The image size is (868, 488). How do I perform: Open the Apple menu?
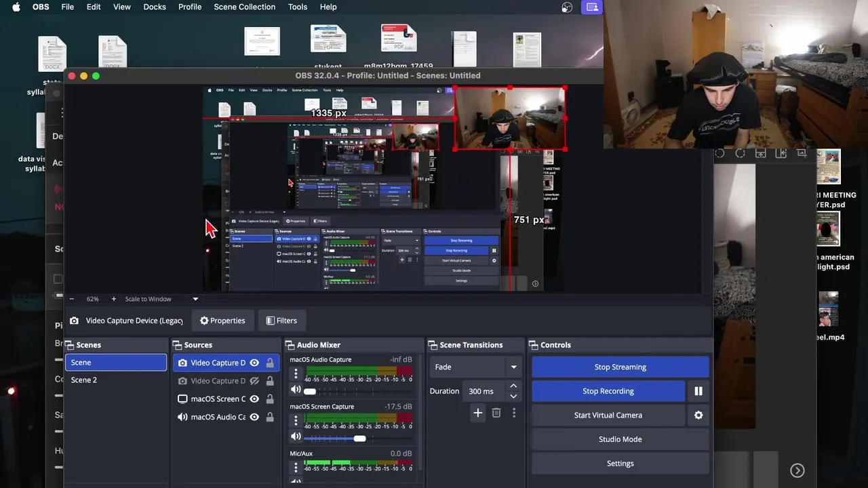pyautogui.click(x=16, y=7)
